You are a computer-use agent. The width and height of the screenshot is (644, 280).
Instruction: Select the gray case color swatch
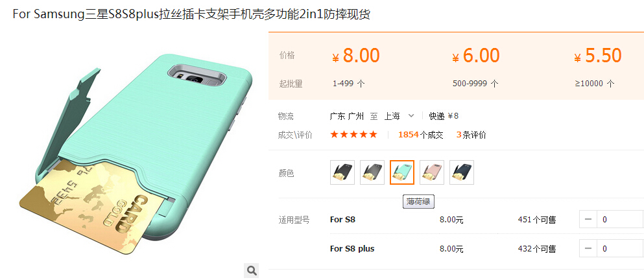pos(372,172)
